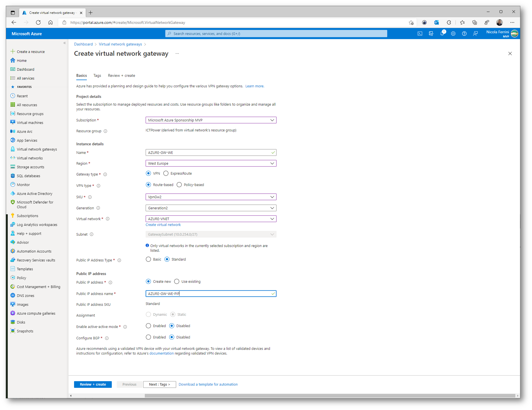Open Create a resource menu item
Viewport: 532px width, 410px height.
30,52
